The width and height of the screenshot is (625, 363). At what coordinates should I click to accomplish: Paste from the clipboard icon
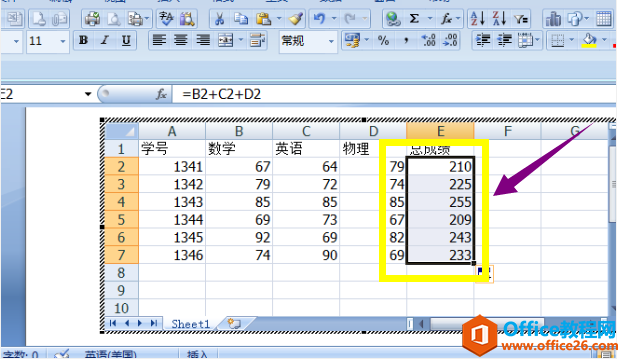[263, 19]
